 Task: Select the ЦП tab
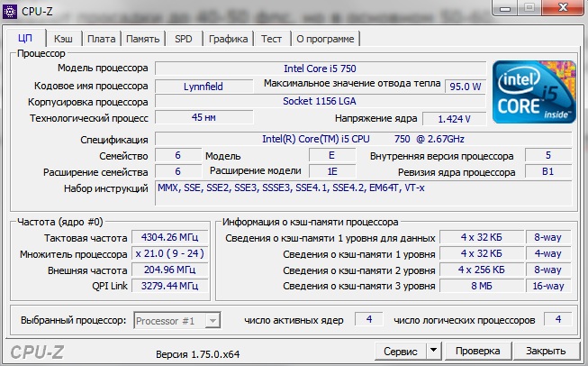25,38
